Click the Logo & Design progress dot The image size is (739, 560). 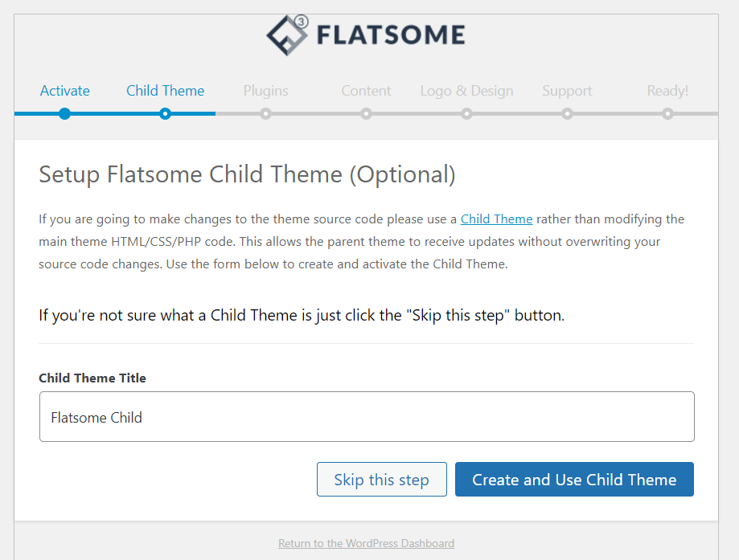(x=466, y=113)
